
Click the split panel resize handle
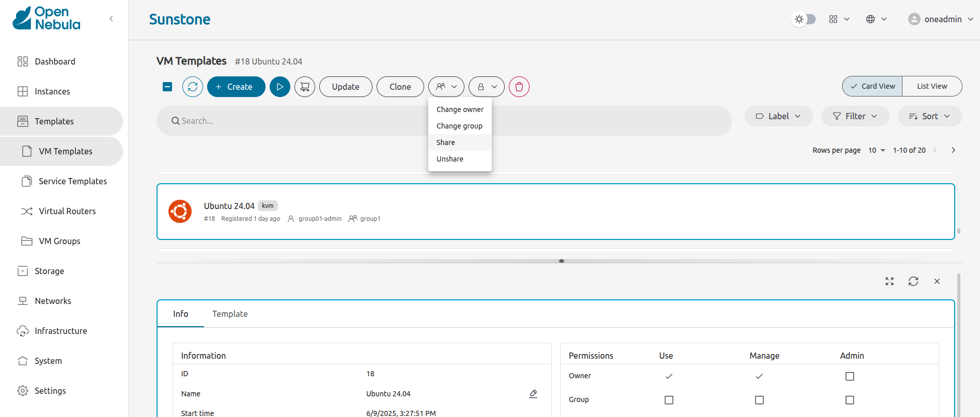tap(561, 261)
